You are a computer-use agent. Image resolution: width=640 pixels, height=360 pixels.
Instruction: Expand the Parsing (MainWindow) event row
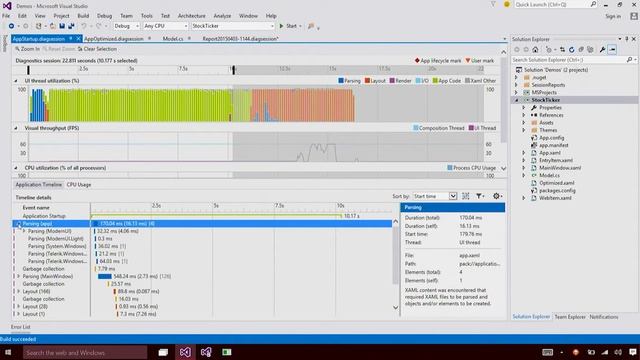point(18,276)
